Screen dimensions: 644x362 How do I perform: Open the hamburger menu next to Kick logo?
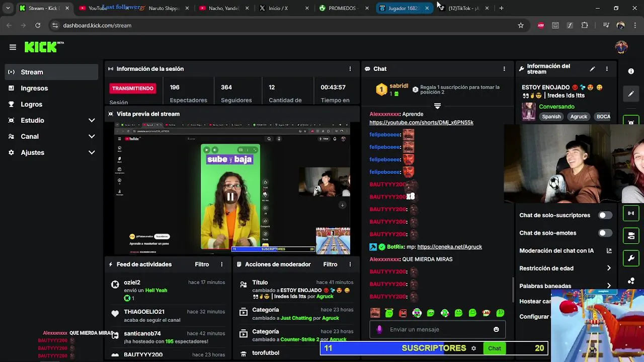[13, 47]
